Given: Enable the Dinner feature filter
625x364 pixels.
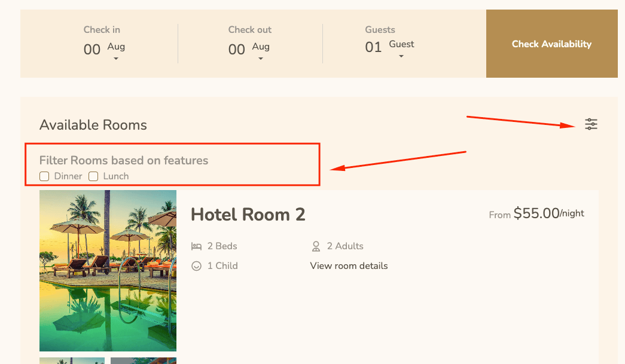Looking at the screenshot, I should [x=44, y=176].
